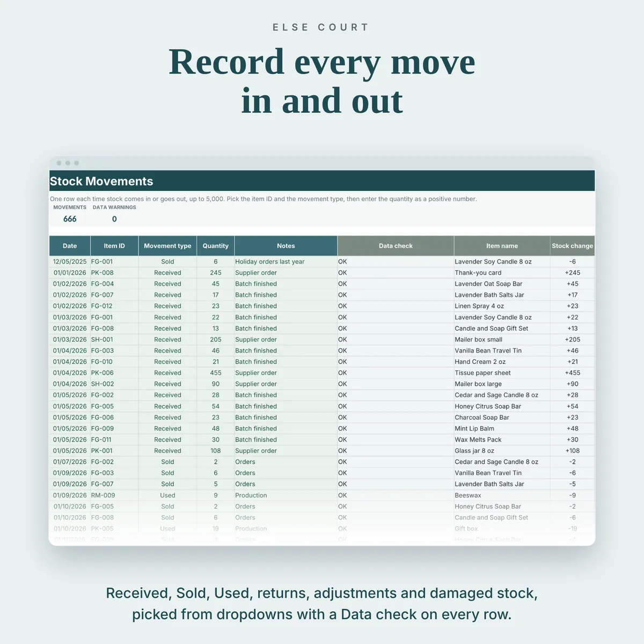Viewport: 644px width, 644px height.
Task: Click the Data check column header
Action: pos(396,246)
